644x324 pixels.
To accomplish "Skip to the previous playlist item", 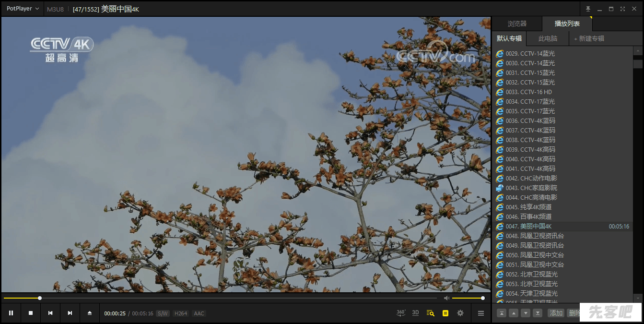I will [50, 313].
